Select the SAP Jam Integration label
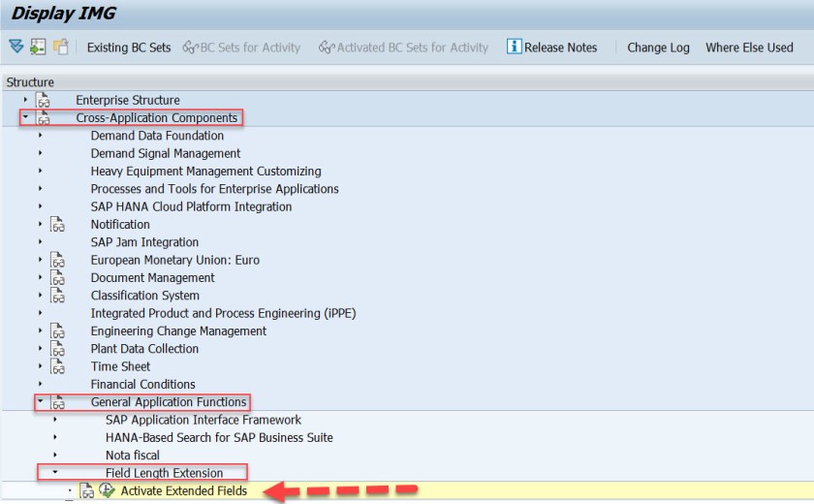This screenshot has width=814, height=504. (x=144, y=242)
